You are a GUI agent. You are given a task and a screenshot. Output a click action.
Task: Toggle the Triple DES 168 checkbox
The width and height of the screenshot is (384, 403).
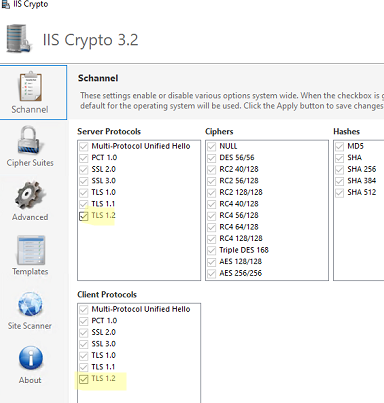coord(212,251)
